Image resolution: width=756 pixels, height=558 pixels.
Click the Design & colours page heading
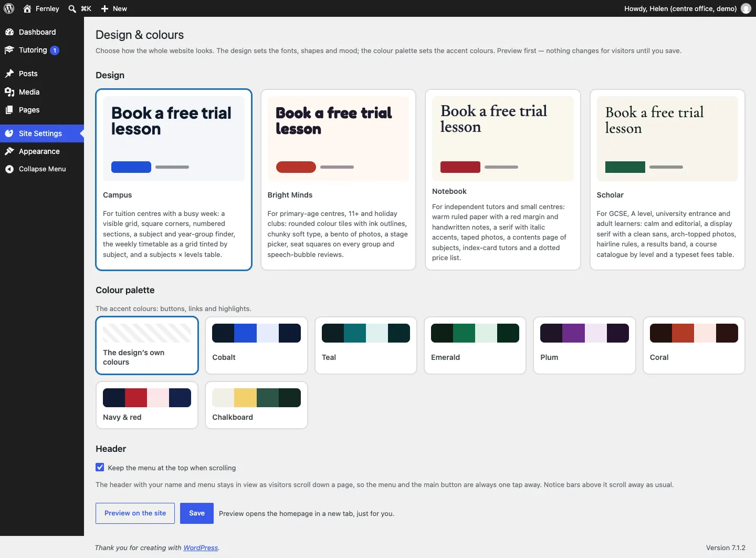point(140,35)
